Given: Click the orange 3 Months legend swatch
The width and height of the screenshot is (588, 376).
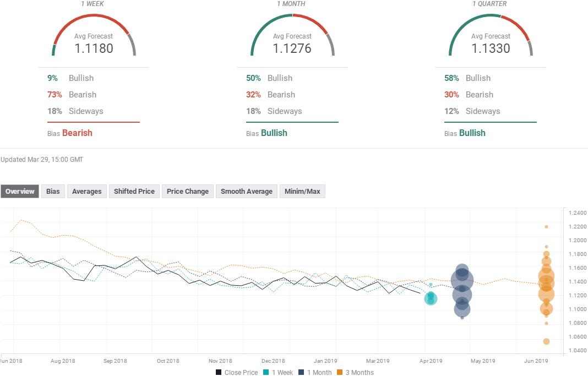Looking at the screenshot, I should pos(340,372).
